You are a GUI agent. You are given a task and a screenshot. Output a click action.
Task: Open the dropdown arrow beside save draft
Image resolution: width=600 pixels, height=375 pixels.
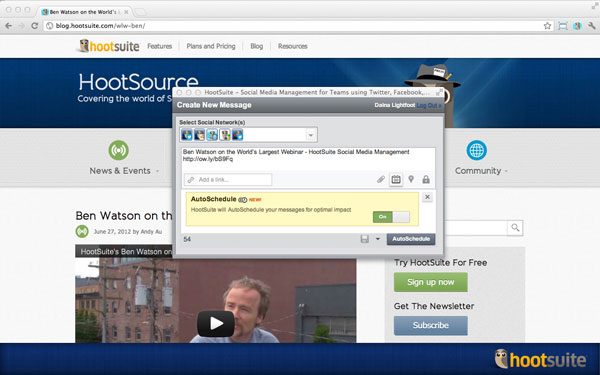point(378,239)
